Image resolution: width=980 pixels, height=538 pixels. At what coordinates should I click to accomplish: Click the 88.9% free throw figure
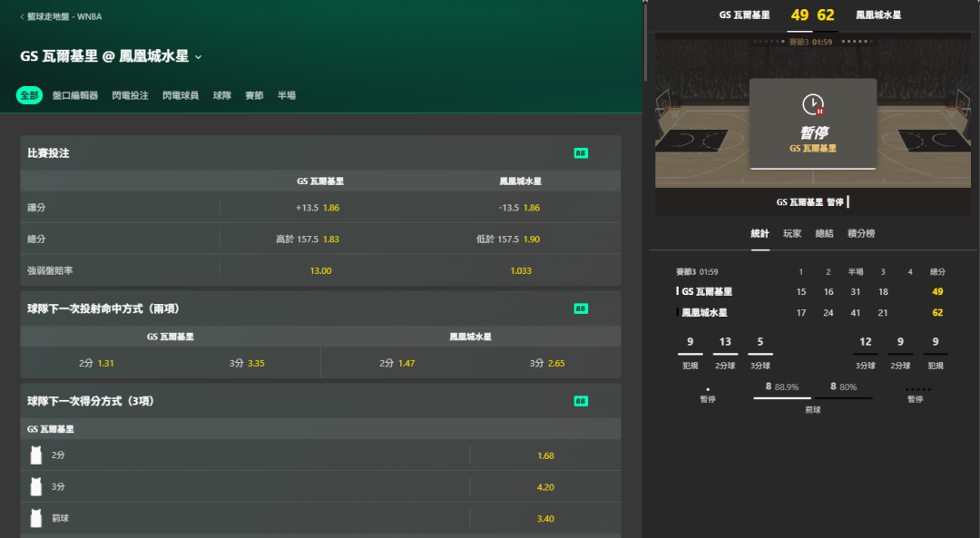786,386
